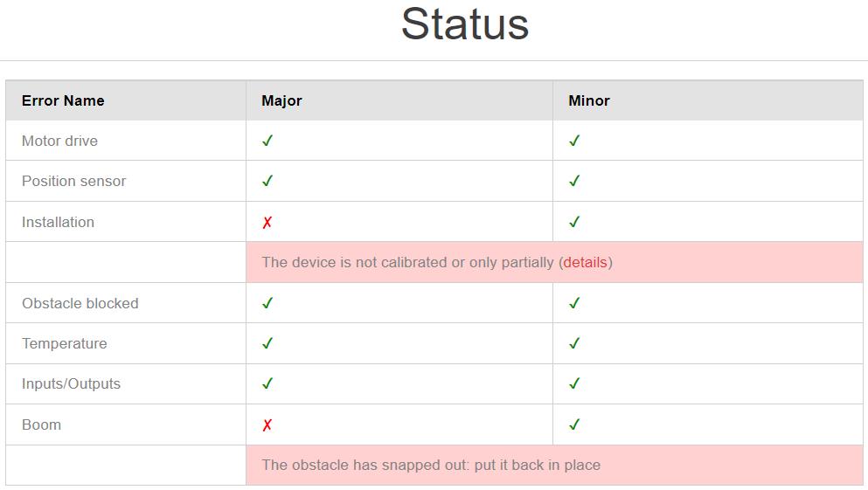Click the Status page heading
Viewport: 868px width, 490px height.
[x=465, y=24]
